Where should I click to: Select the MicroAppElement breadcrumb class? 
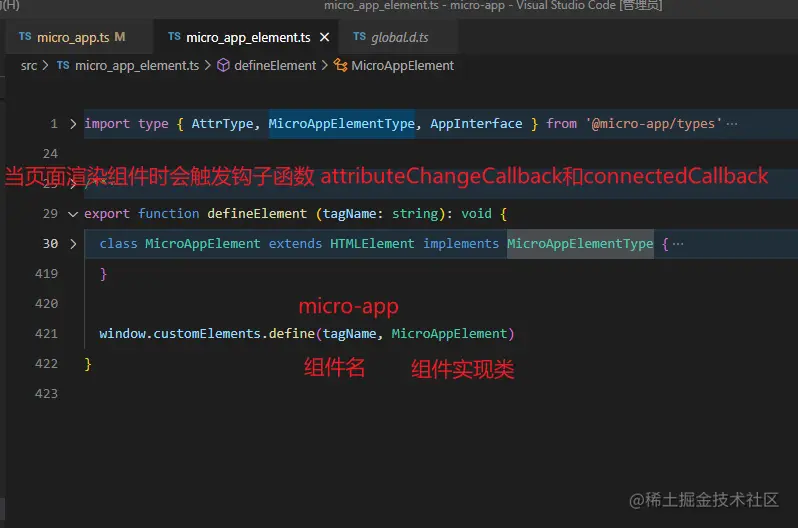click(402, 66)
